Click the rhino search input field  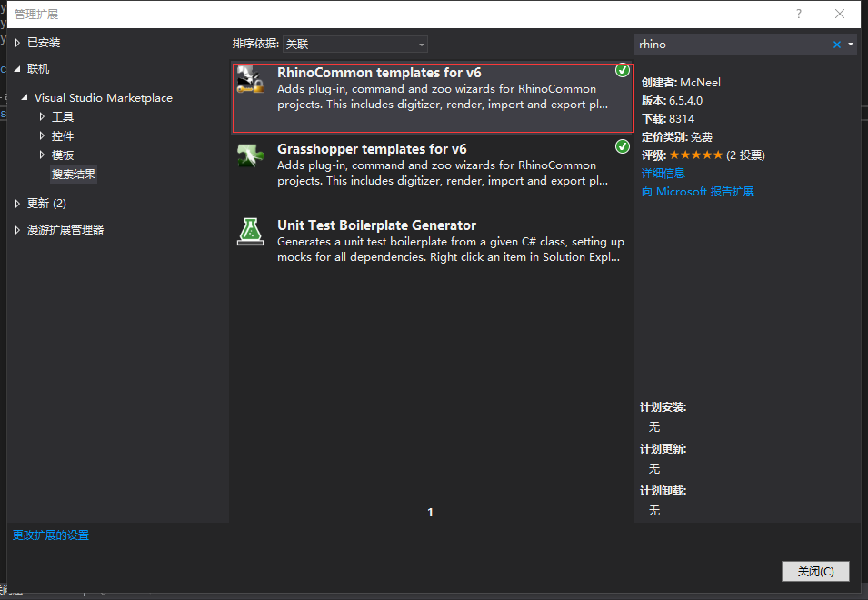coord(732,45)
